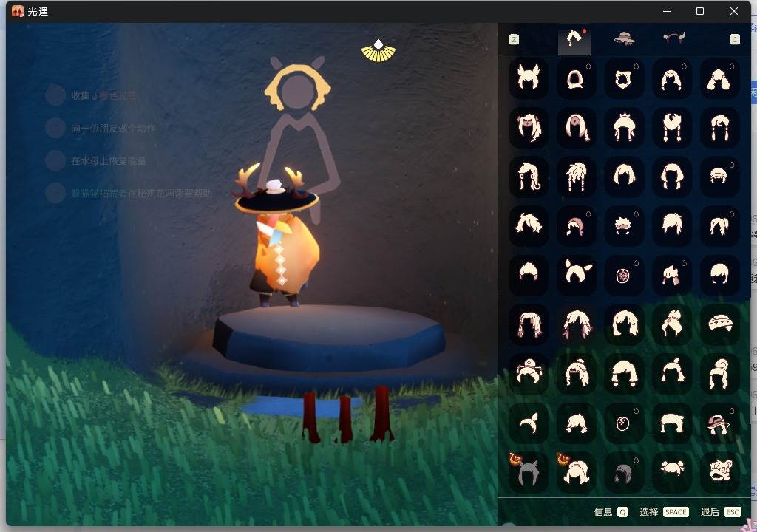Select the crossed ribbon with two leaf ears
The height and width of the screenshot is (532, 757).
576,275
